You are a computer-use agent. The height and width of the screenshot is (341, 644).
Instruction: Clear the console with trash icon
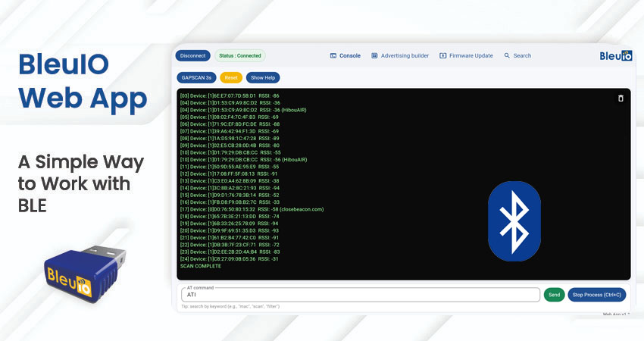click(x=621, y=99)
